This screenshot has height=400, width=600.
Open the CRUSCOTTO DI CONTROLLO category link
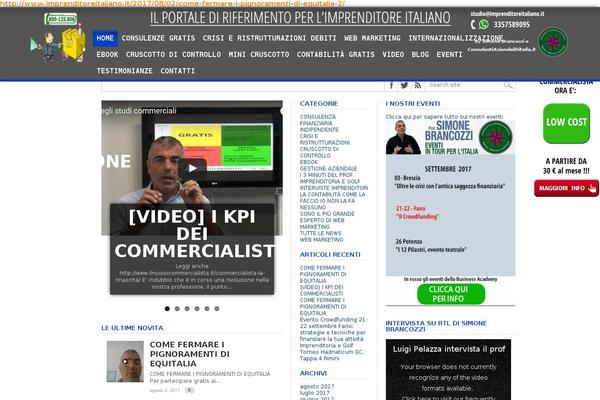point(319,152)
